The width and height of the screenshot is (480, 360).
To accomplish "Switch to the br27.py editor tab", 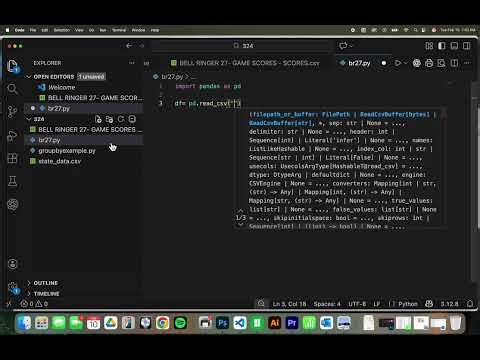I will pyautogui.click(x=359, y=63).
